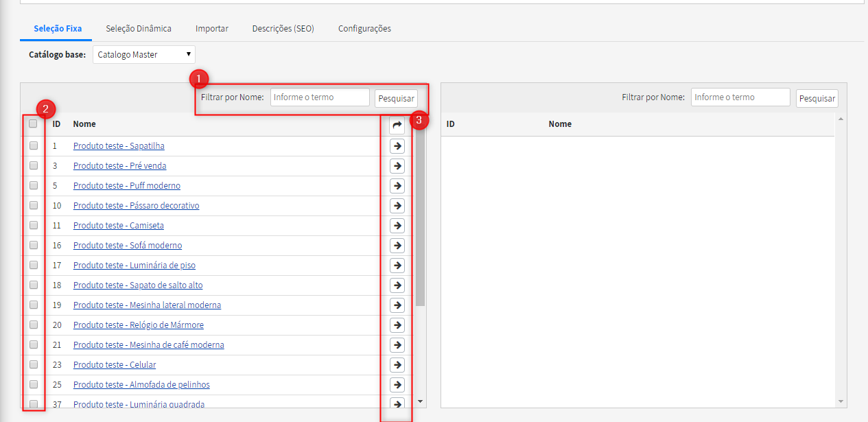Tick the Produto teste - Celular checkbox
This screenshot has width=868, height=422.
pyautogui.click(x=34, y=364)
